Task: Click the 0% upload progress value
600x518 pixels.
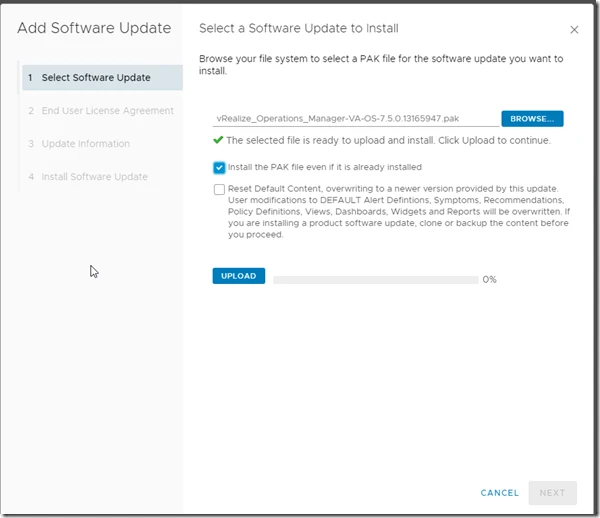Action: pyautogui.click(x=489, y=280)
